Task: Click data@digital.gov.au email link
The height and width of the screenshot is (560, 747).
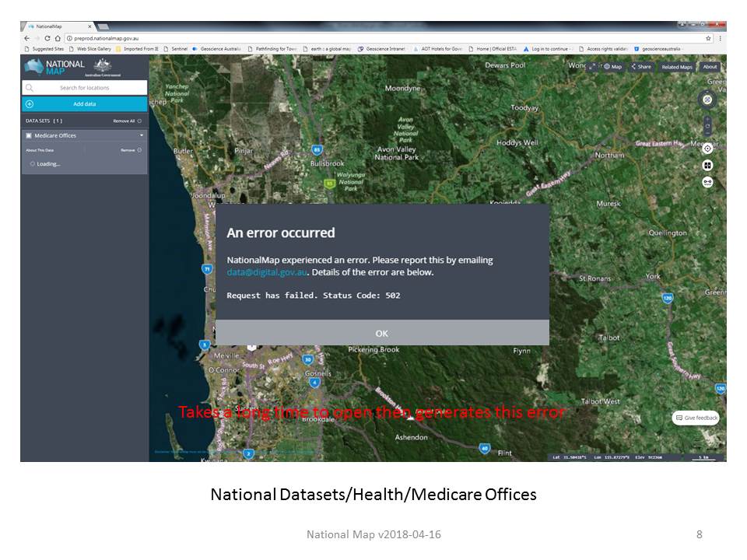Action: tap(267, 272)
